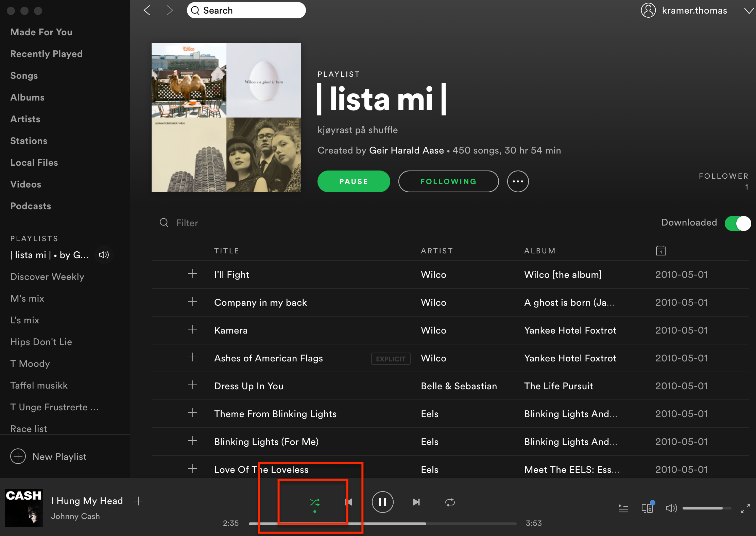Add Kamera to your library

(193, 329)
